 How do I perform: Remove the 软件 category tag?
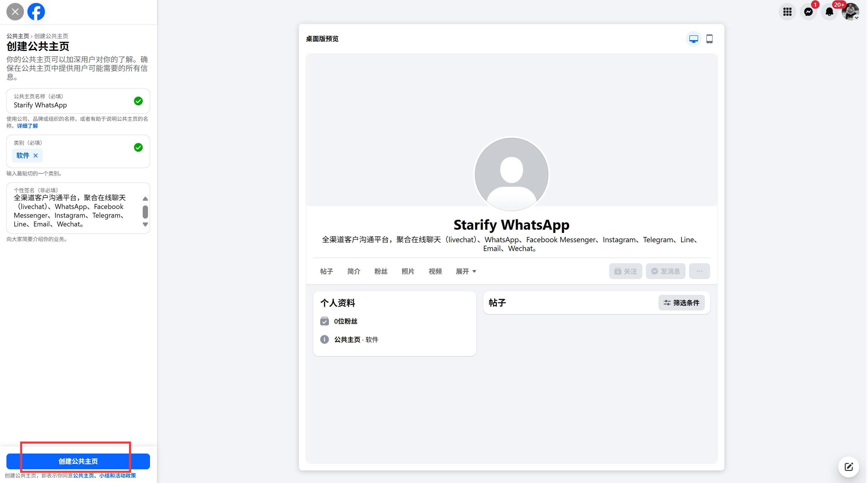pyautogui.click(x=36, y=156)
